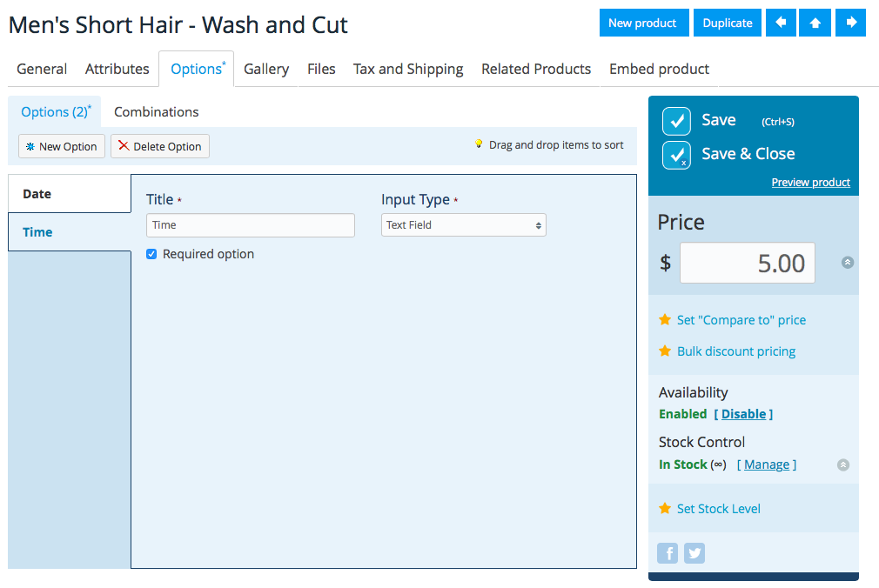
Task: Click the Price input field
Action: [x=748, y=263]
